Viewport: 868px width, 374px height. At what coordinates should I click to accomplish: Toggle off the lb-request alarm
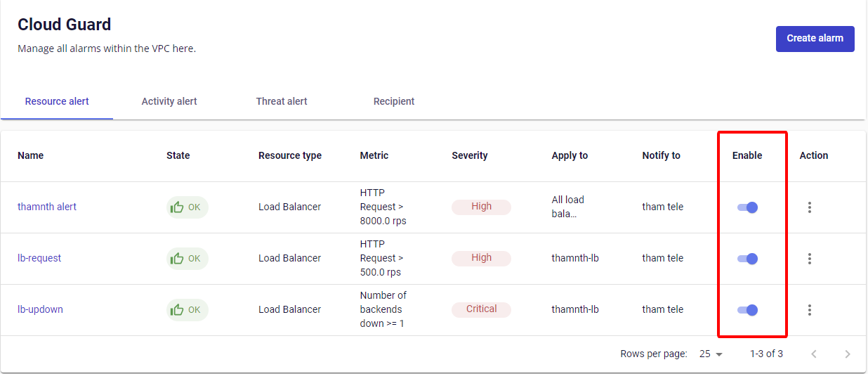pyautogui.click(x=747, y=259)
